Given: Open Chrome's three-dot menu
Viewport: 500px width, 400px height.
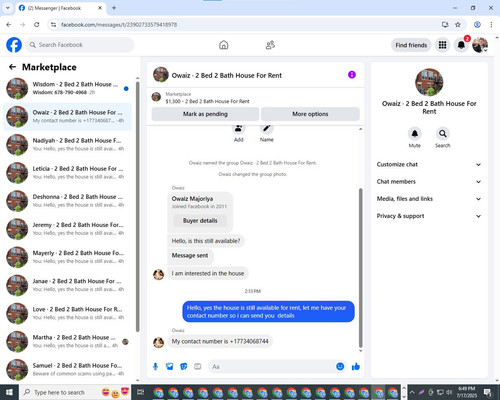Looking at the screenshot, I should click(x=491, y=25).
